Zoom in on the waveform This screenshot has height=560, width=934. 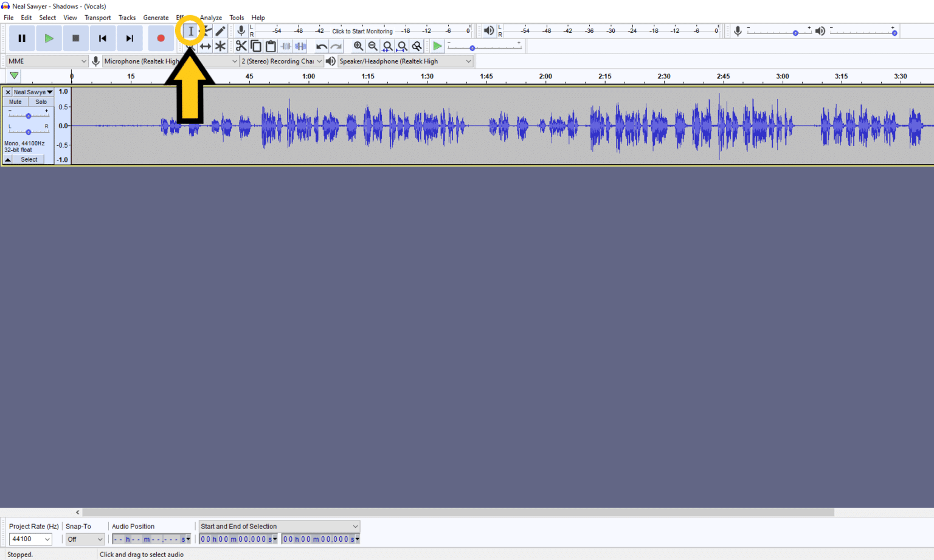[x=358, y=46]
